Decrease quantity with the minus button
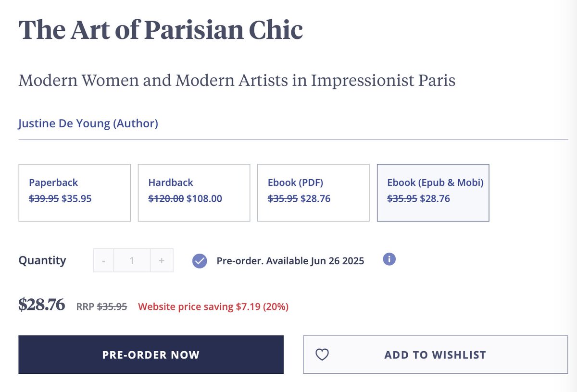577x392 pixels. click(x=104, y=260)
